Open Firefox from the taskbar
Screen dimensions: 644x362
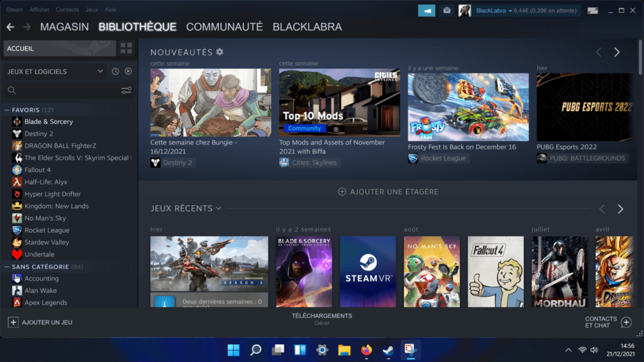click(x=367, y=349)
